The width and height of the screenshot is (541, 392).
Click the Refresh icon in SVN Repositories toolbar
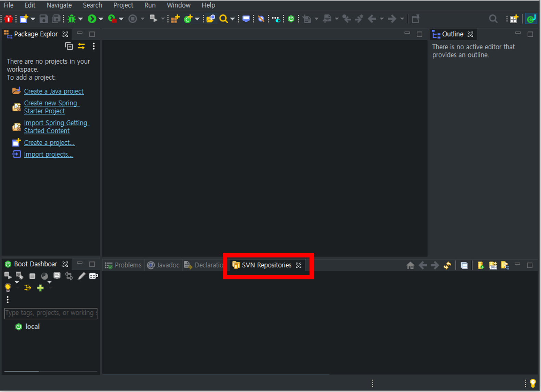(447, 265)
